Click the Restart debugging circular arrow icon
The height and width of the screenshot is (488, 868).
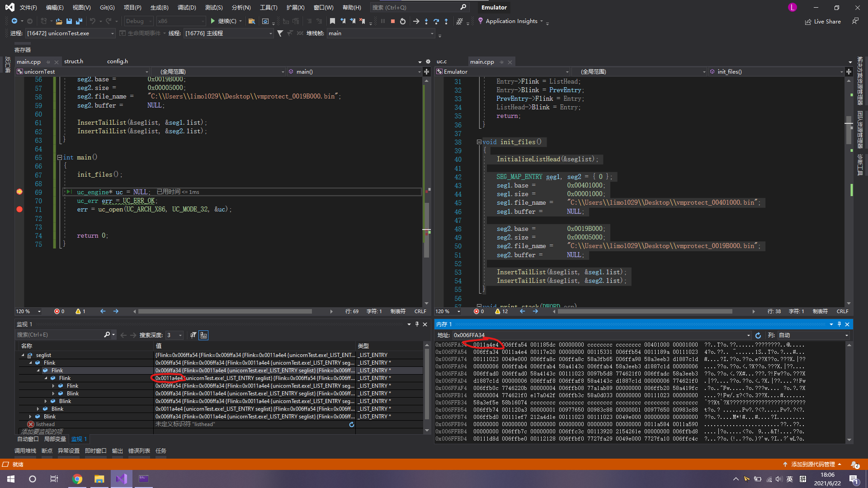(x=402, y=21)
